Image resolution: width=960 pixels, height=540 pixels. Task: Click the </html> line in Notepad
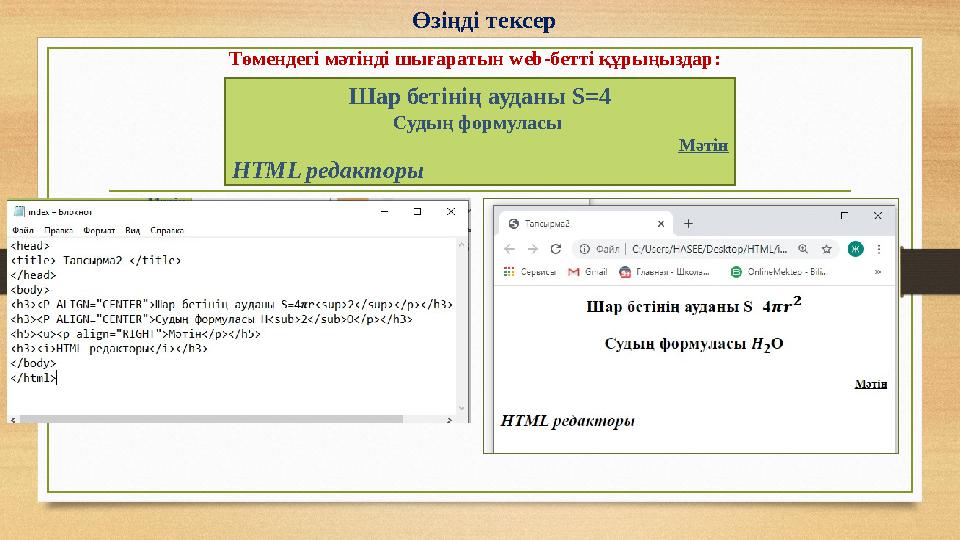tap(33, 378)
